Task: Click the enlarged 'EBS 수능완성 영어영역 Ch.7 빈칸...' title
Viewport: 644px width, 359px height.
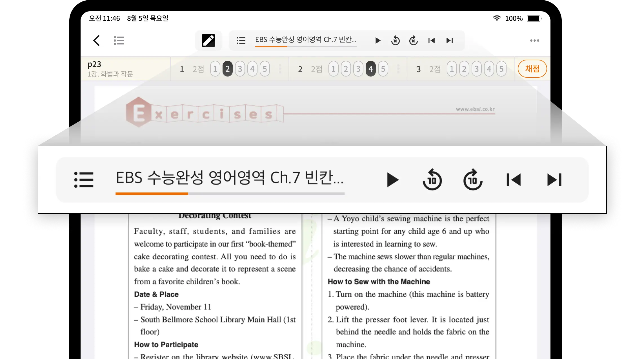Action: (230, 178)
